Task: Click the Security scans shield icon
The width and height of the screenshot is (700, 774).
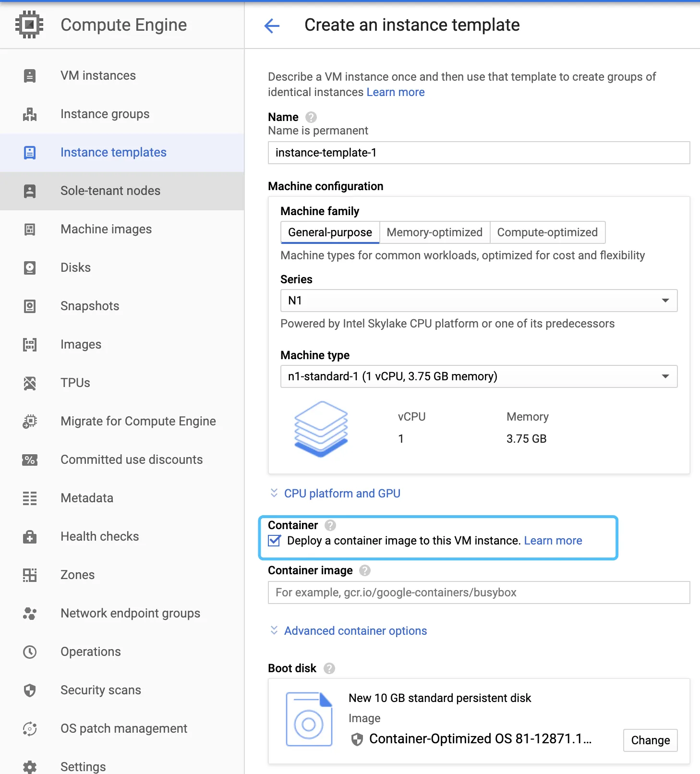Action: (30, 690)
